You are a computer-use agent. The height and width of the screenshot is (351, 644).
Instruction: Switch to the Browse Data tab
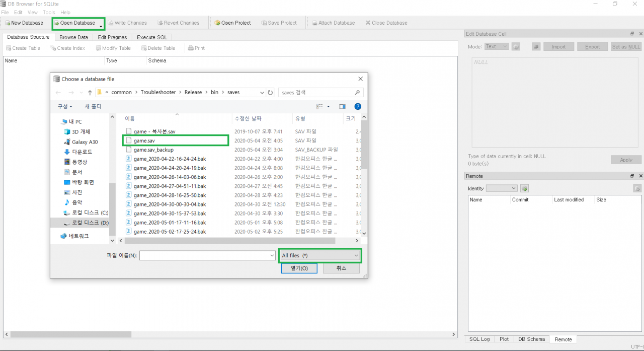[x=73, y=37]
